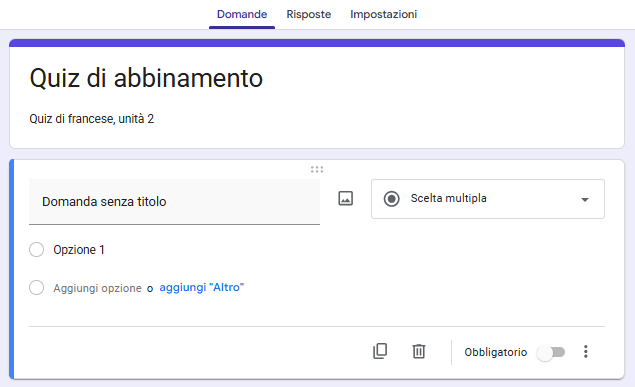Click the form title Quiz di abbinamento

coord(146,78)
